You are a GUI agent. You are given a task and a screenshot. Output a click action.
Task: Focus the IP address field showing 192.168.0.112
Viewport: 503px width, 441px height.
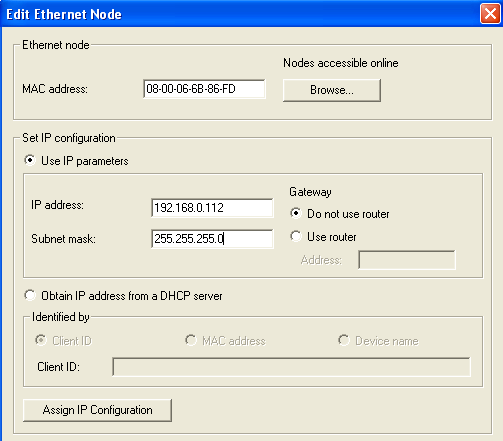coord(212,208)
